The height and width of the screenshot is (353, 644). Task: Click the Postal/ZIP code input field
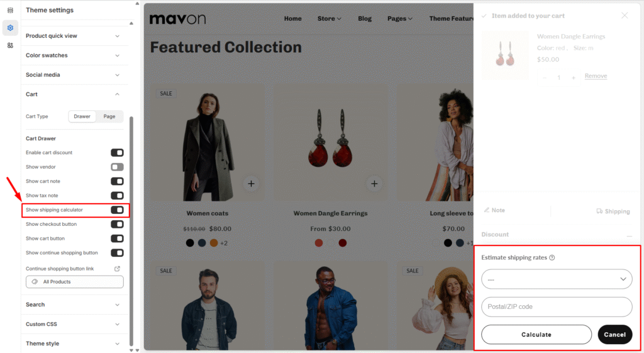(557, 307)
